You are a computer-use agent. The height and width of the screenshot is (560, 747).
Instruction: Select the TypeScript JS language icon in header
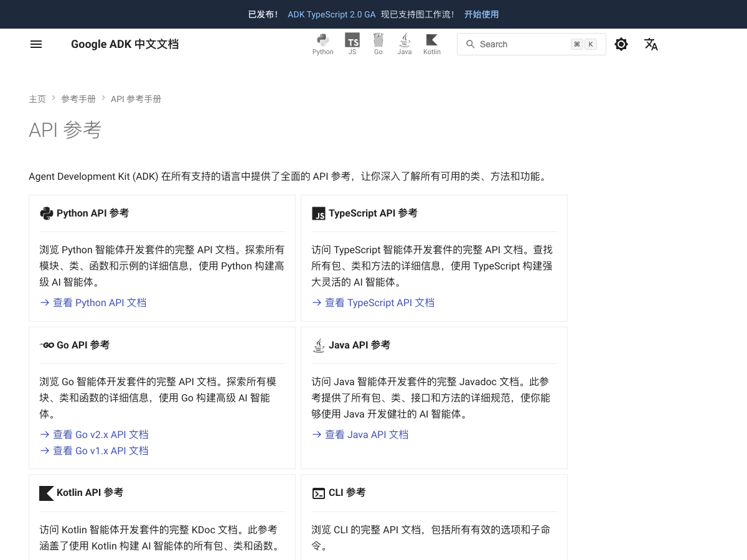pyautogui.click(x=352, y=44)
